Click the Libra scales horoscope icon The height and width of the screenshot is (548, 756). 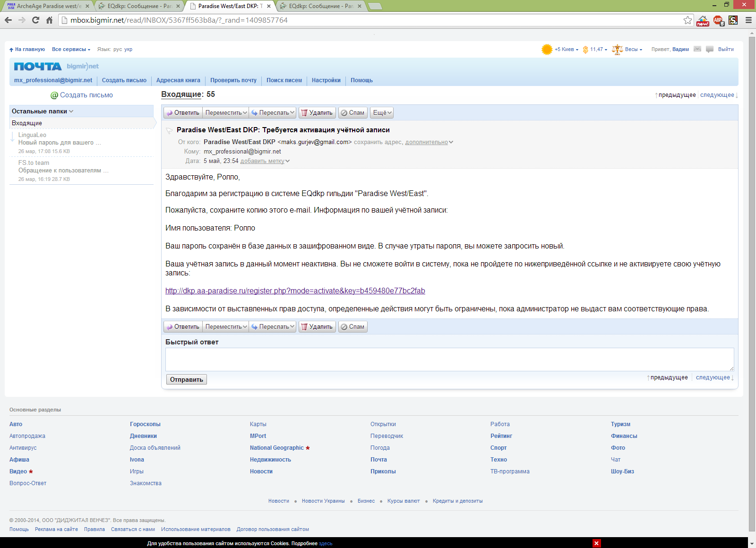617,49
